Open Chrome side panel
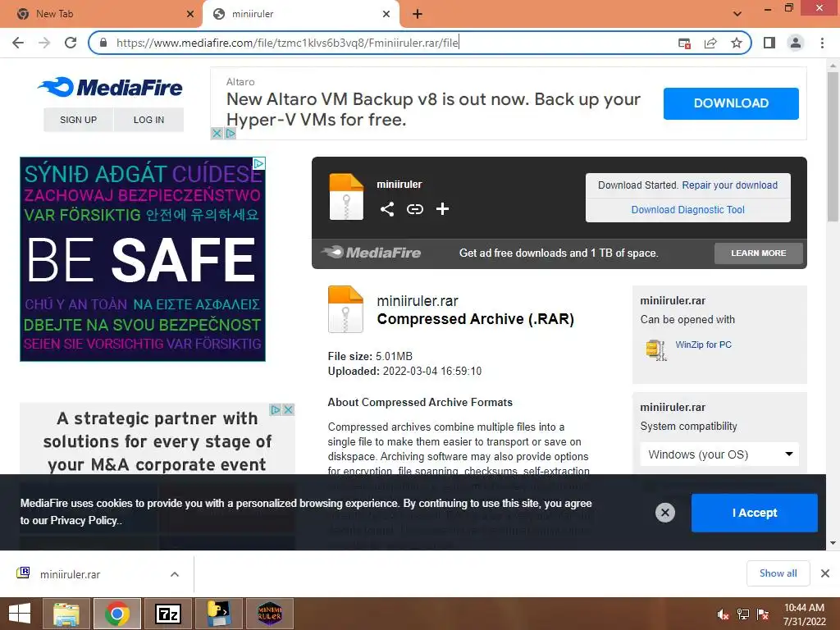Image resolution: width=840 pixels, height=630 pixels. pos(769,43)
